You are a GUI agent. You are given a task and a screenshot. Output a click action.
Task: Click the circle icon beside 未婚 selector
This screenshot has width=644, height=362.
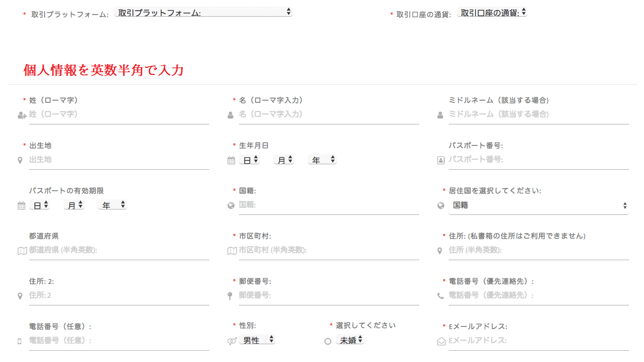pos(328,341)
